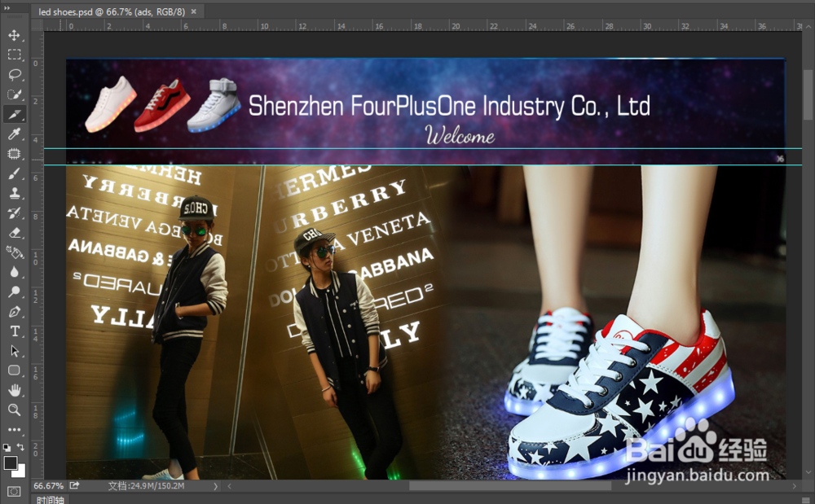Select the Rectangular Marquee tool
Image resolution: width=815 pixels, height=504 pixels.
(14, 55)
